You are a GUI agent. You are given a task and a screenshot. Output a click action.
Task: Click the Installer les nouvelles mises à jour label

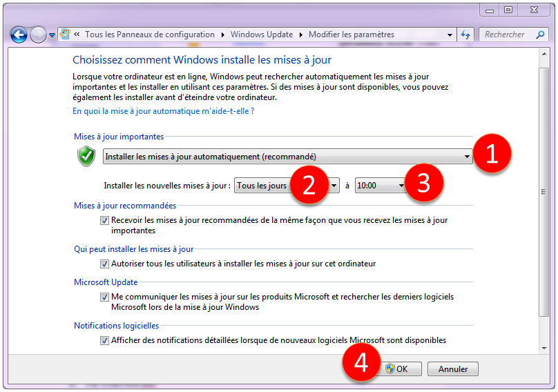click(167, 186)
